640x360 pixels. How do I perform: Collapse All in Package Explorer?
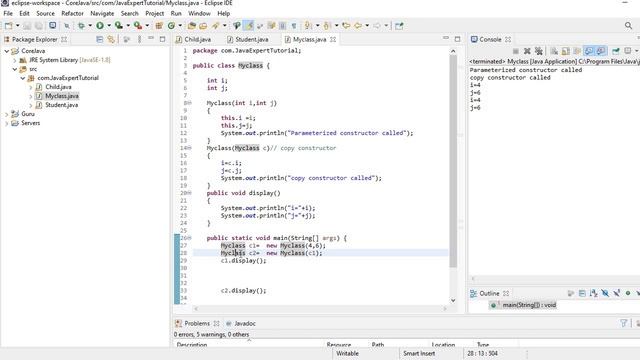pyautogui.click(x=100, y=40)
